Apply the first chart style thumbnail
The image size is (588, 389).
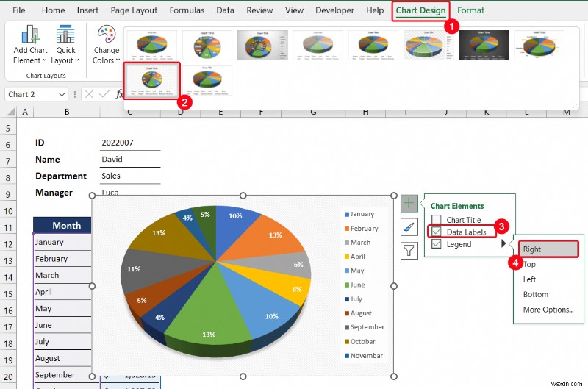click(152, 45)
